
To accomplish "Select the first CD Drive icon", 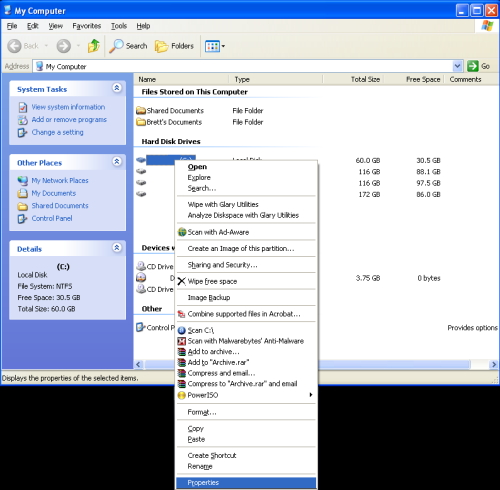I will pyautogui.click(x=141, y=266).
